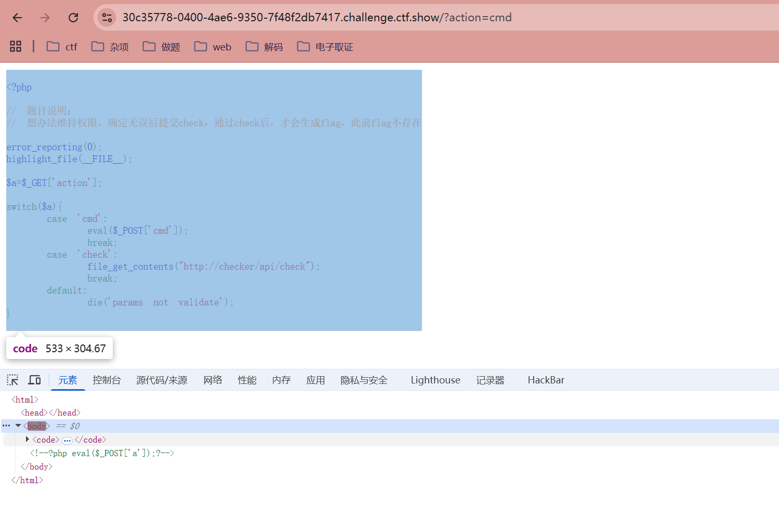Open the 解码 bookmark folder

point(265,47)
